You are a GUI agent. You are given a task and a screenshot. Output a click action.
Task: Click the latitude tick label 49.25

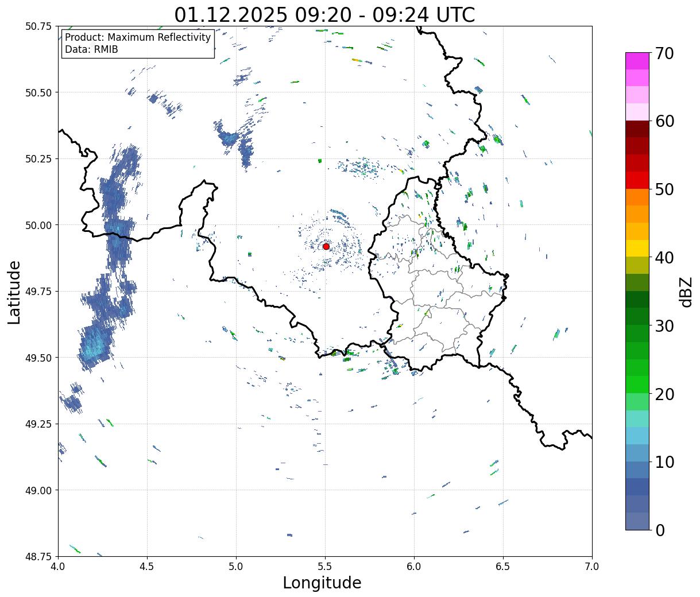[x=38, y=424]
